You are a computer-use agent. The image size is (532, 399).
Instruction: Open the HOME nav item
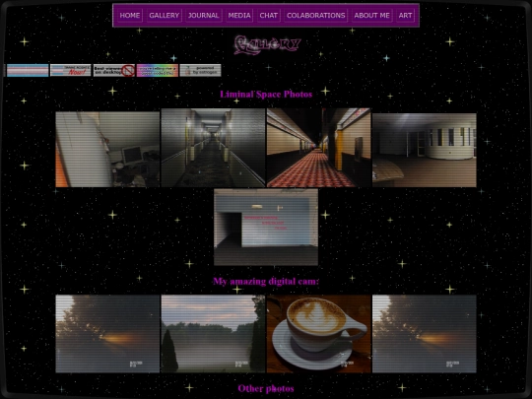130,16
